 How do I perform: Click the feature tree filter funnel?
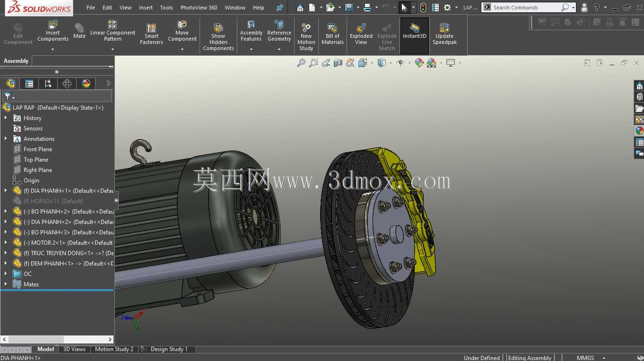[8, 96]
